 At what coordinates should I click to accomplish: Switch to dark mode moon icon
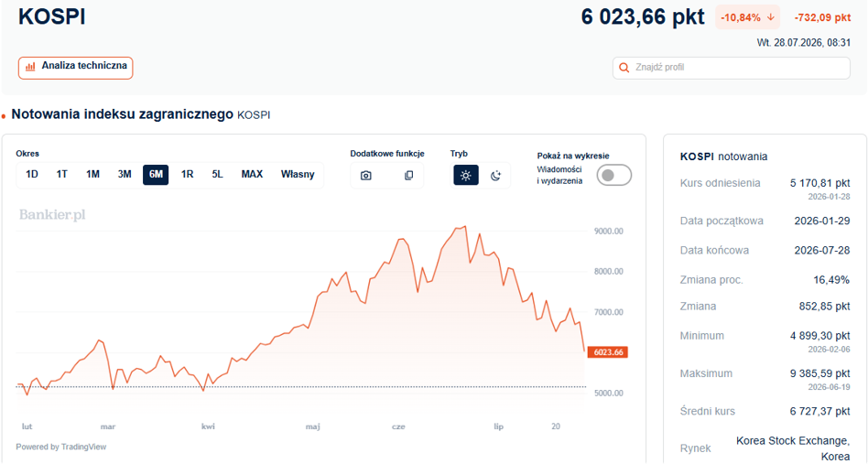tap(495, 176)
